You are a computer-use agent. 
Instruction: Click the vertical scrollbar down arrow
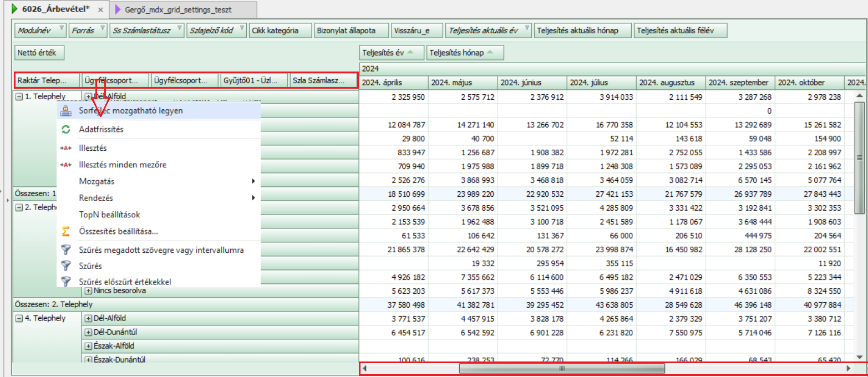click(860, 356)
